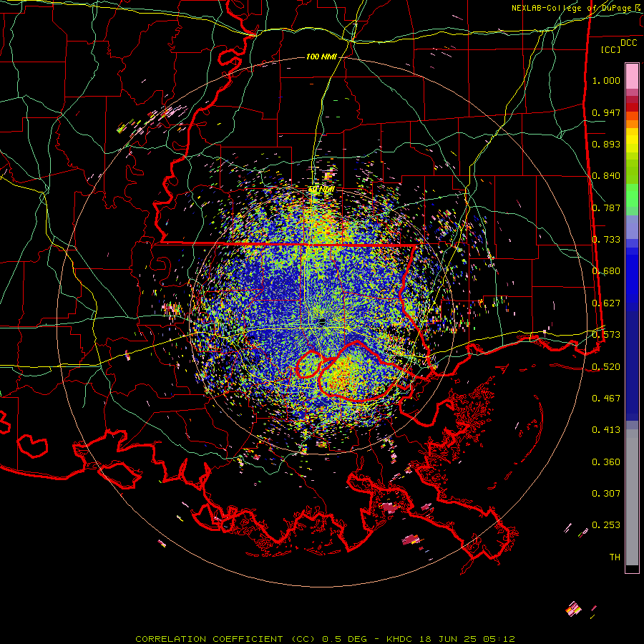Pick the pink swatch in the color bar
Viewport: 644px width, 644px height.
click(632, 76)
